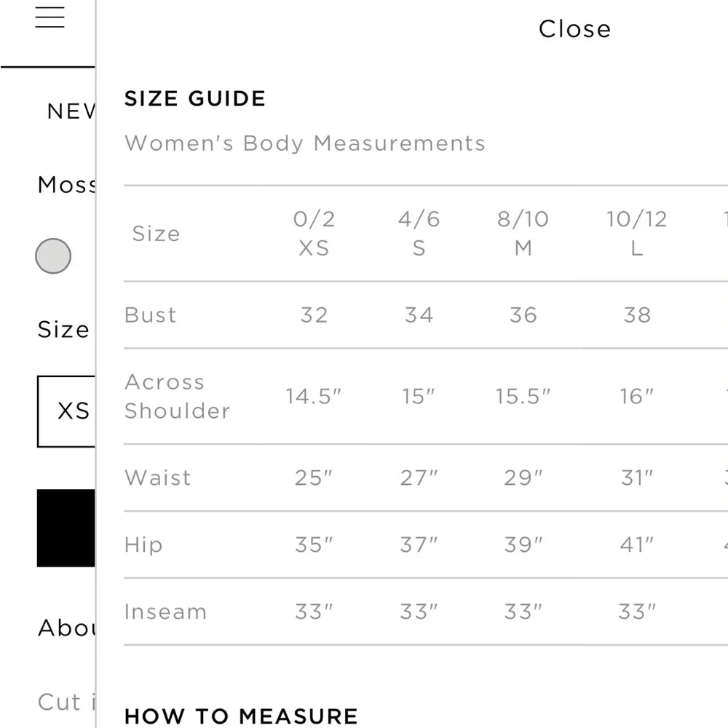Viewport: 728px width, 728px height.
Task: Select the 0/2 XS column header
Action: pyautogui.click(x=314, y=234)
